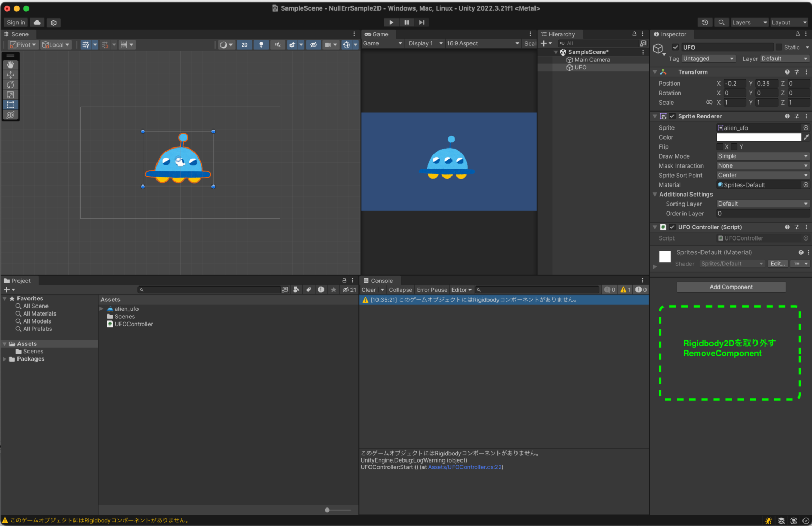Select the Rect Transform tool
Image resolution: width=812 pixels, height=526 pixels.
point(11,105)
